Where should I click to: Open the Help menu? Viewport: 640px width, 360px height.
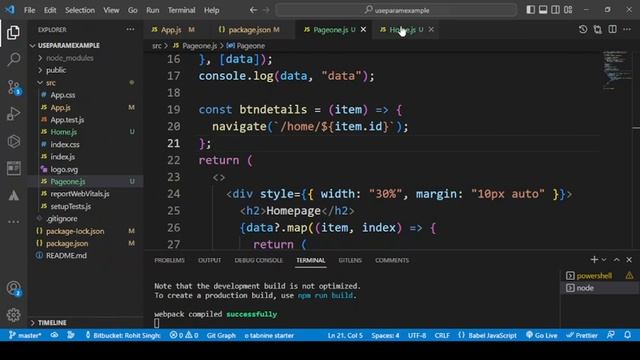211,10
